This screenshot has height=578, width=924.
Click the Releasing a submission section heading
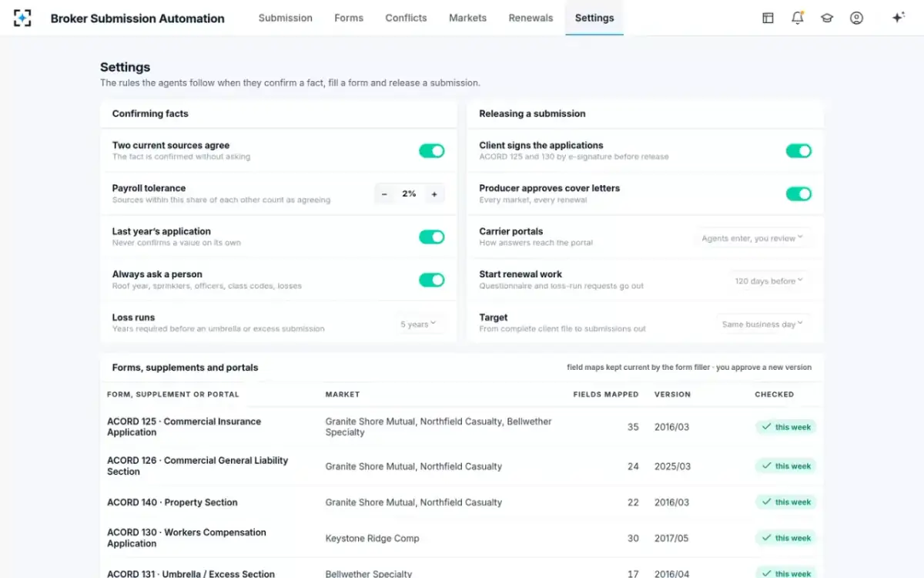[532, 113]
